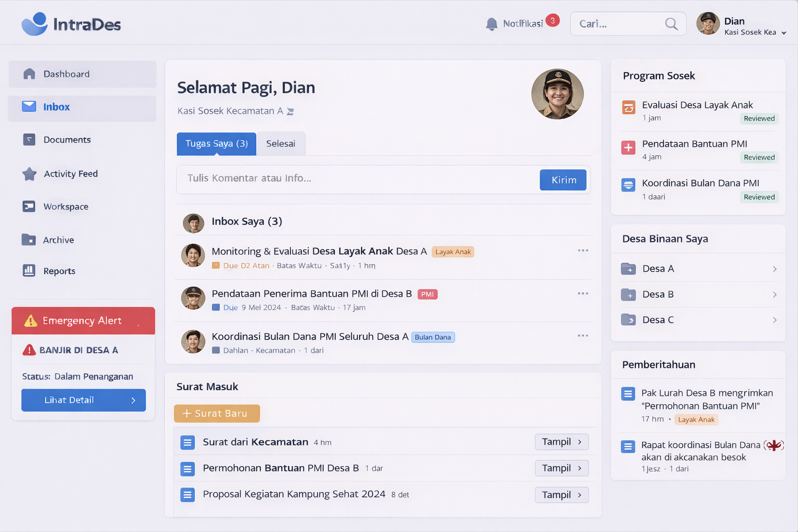Expand Desa A in Desa Binaan Saya
This screenshot has height=532, width=798.
point(774,269)
